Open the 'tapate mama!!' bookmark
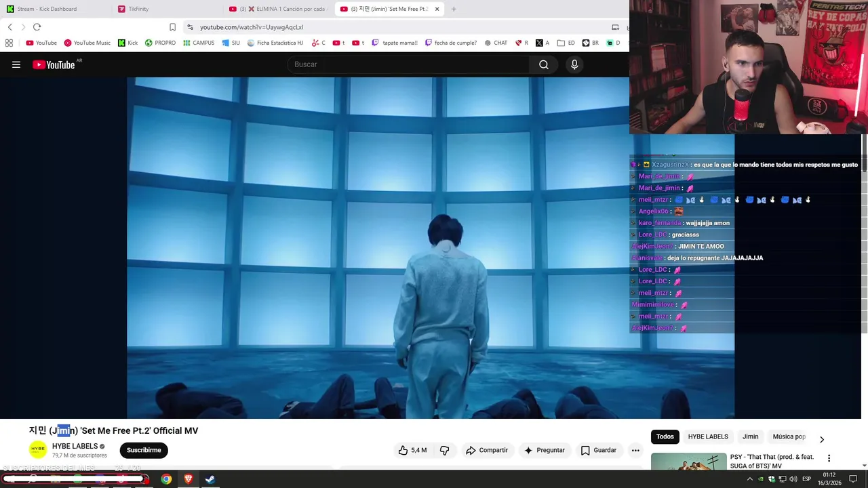The image size is (868, 488). pyautogui.click(x=395, y=43)
